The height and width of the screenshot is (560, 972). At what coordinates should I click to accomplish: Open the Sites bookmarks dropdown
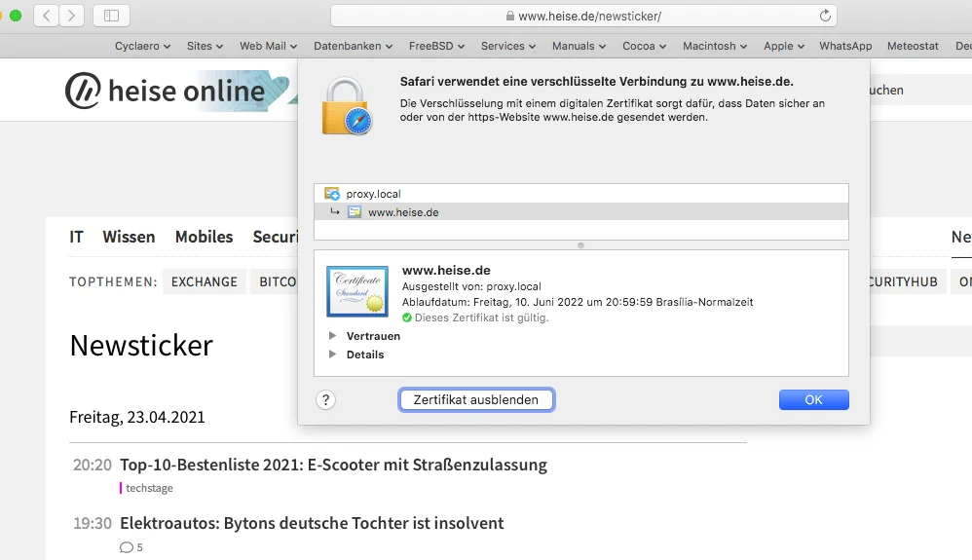(x=205, y=46)
